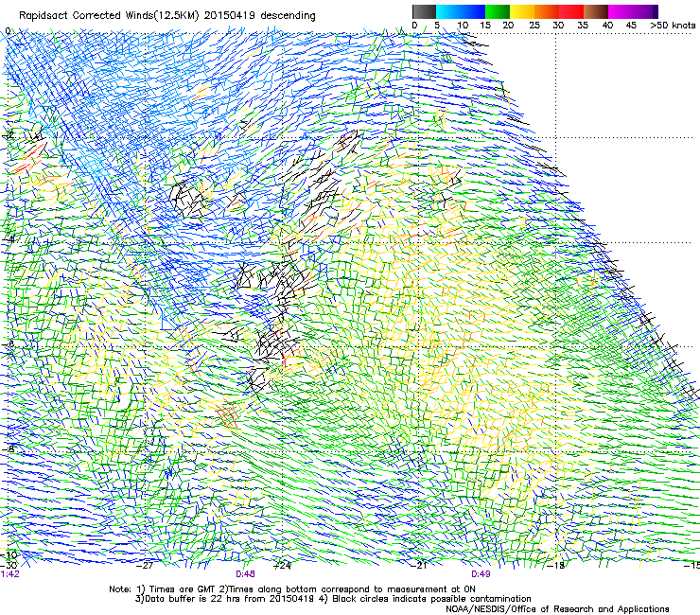Viewport: 700px width, 615px height.
Task: Click the '25' legend scale label
Action: click(534, 25)
